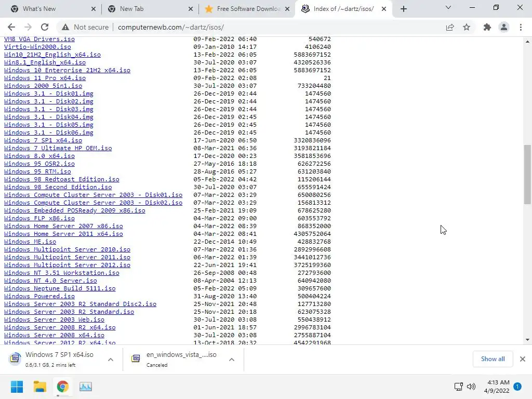Click the scroll down arrow

tap(527, 340)
